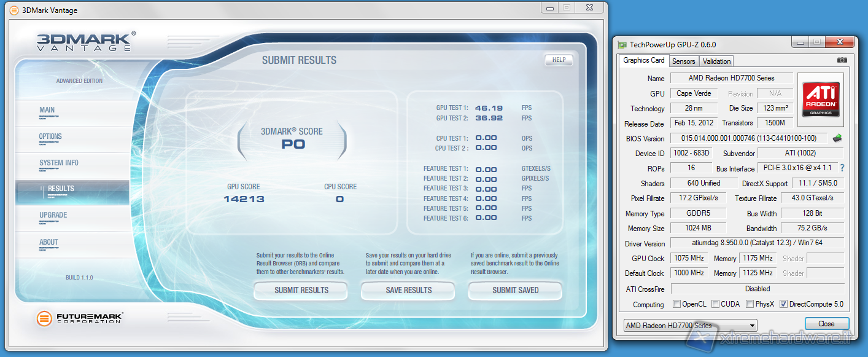Enable the OpenCL checkbox
868x357 pixels.
pos(676,304)
